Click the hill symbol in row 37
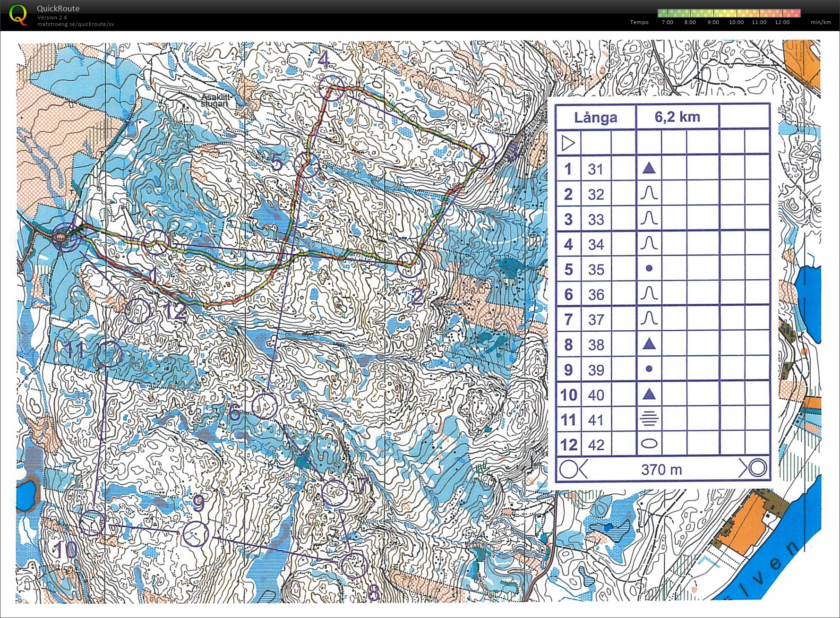The height and width of the screenshot is (618, 840). tap(649, 318)
